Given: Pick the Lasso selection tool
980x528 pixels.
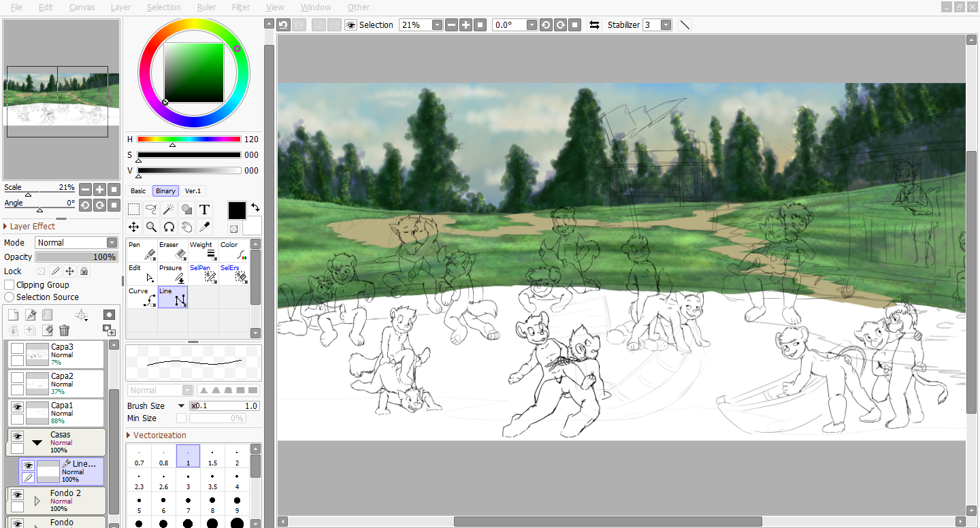Looking at the screenshot, I should point(151,210).
